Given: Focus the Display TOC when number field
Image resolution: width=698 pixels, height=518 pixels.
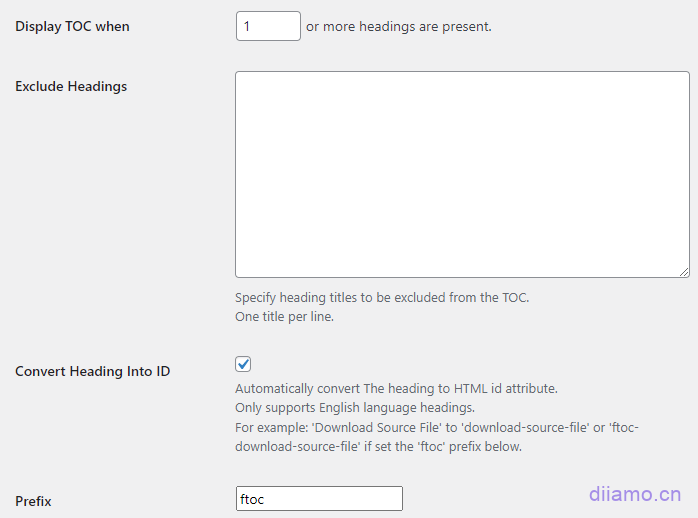Looking at the screenshot, I should click(x=268, y=26).
